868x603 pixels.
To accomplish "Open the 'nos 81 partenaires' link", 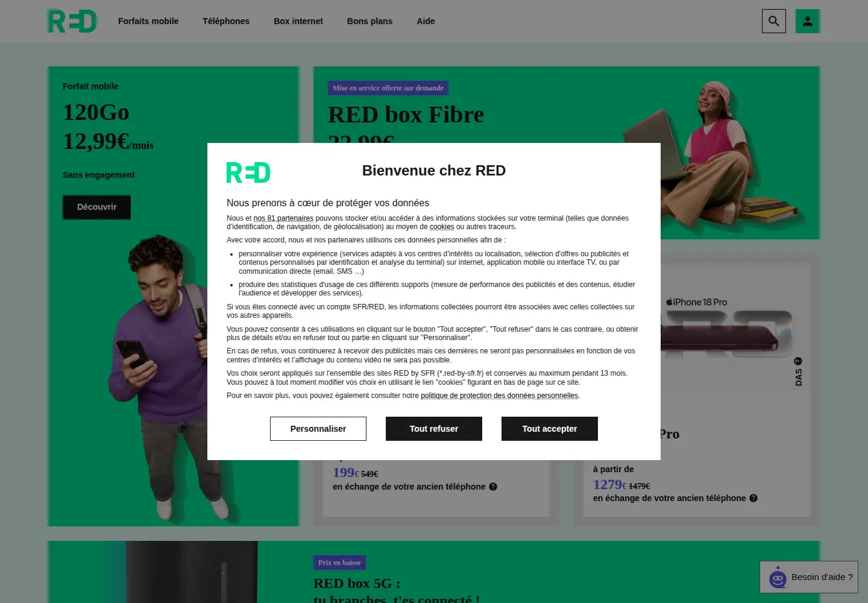I will (283, 218).
